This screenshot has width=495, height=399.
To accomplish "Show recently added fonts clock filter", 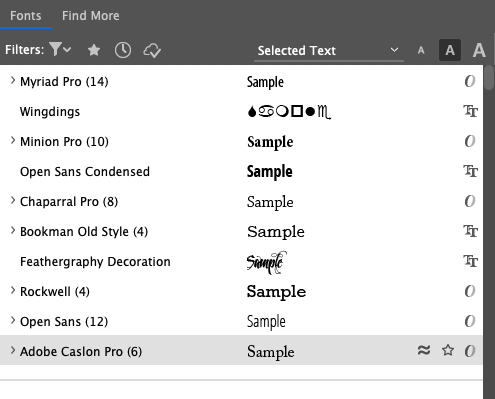I will pyautogui.click(x=123, y=50).
